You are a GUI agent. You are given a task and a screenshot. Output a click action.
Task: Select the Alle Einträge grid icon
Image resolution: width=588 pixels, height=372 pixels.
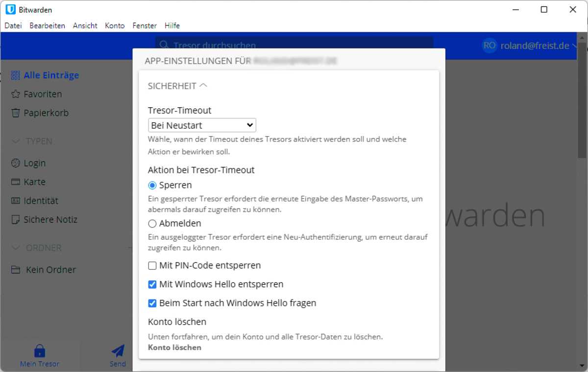tap(16, 75)
